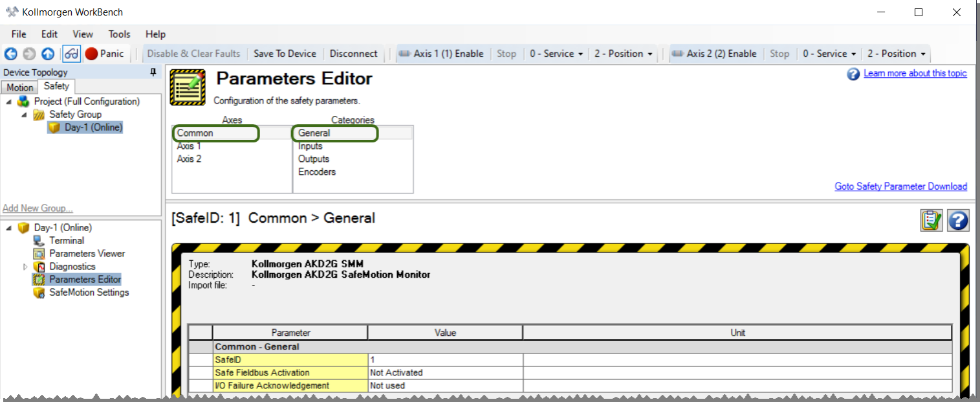
Task: Pin the Device Topology panel
Action: 153,73
